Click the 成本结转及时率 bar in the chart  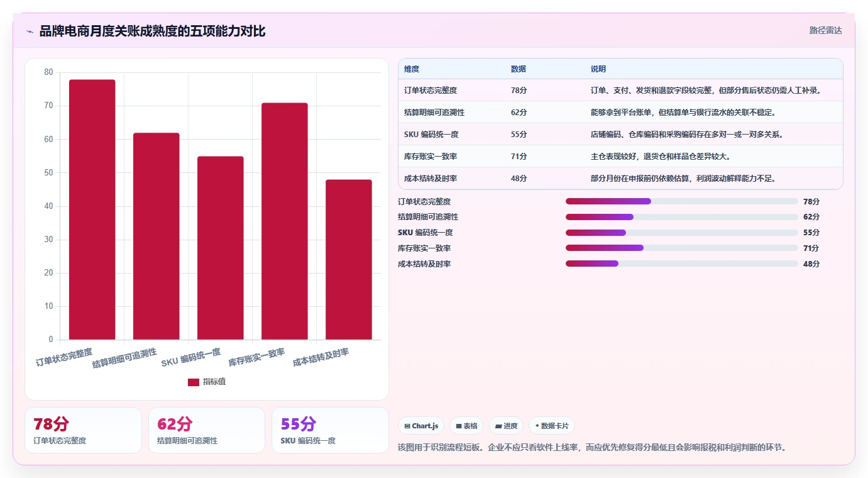click(349, 260)
